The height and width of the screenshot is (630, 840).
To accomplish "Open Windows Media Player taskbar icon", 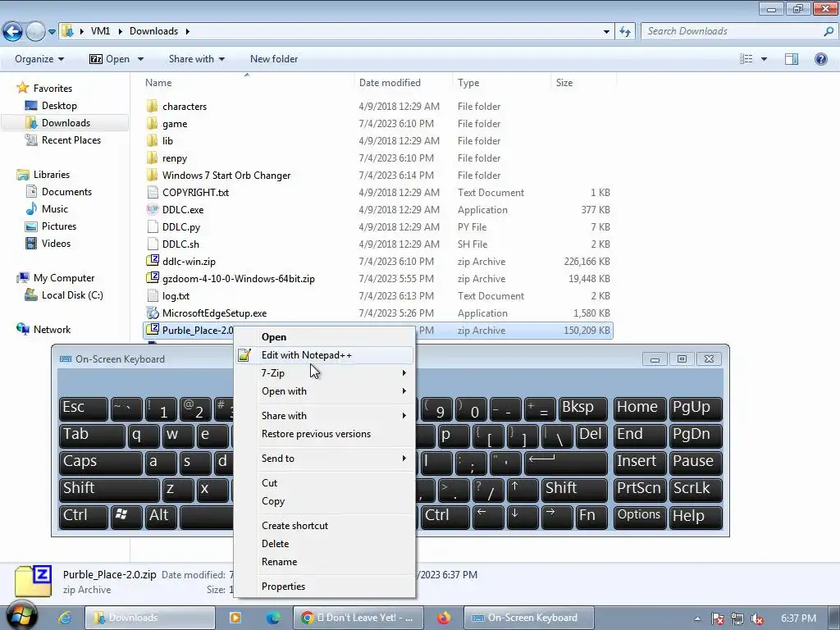I will 235,618.
